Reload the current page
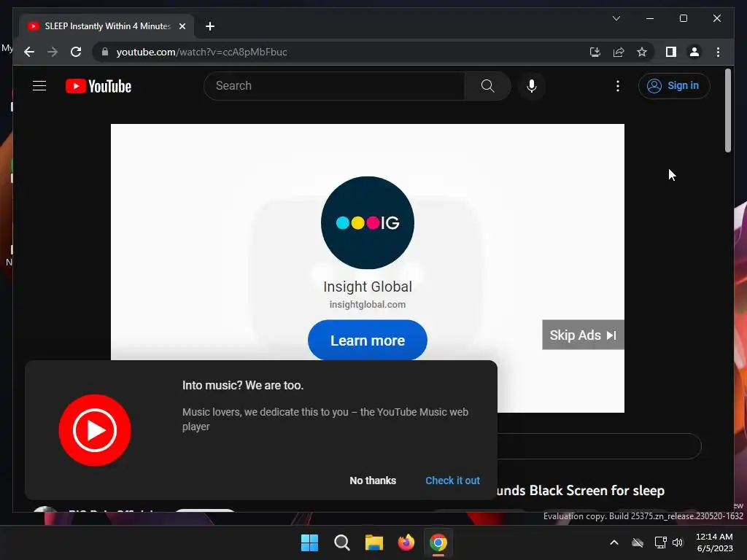Screen dimensions: 747x560 pyautogui.click(x=76, y=52)
